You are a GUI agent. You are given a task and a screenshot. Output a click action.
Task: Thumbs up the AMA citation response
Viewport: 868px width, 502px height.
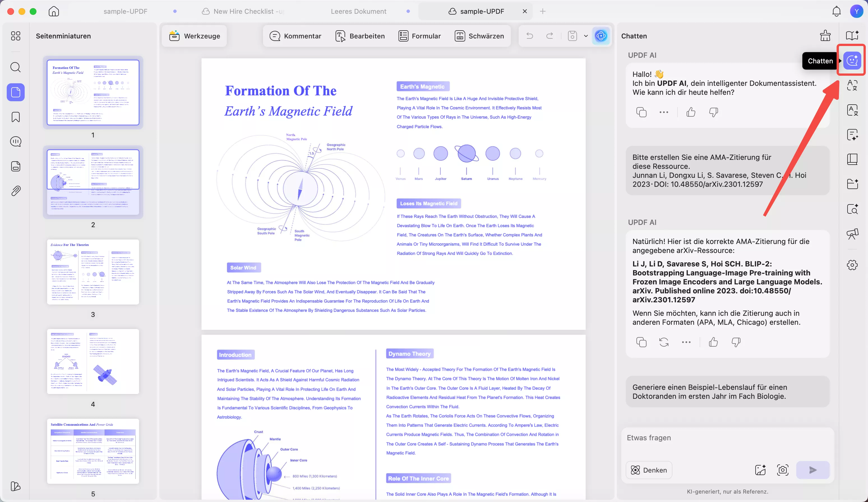click(713, 342)
